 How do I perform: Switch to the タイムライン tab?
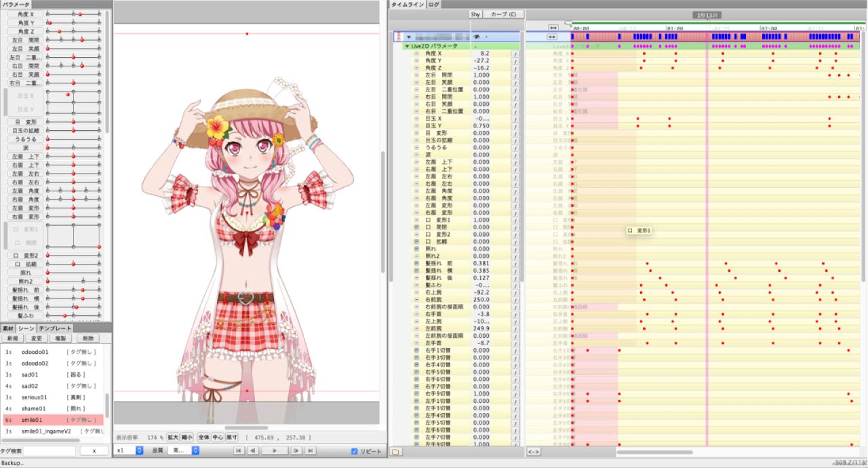click(408, 4)
